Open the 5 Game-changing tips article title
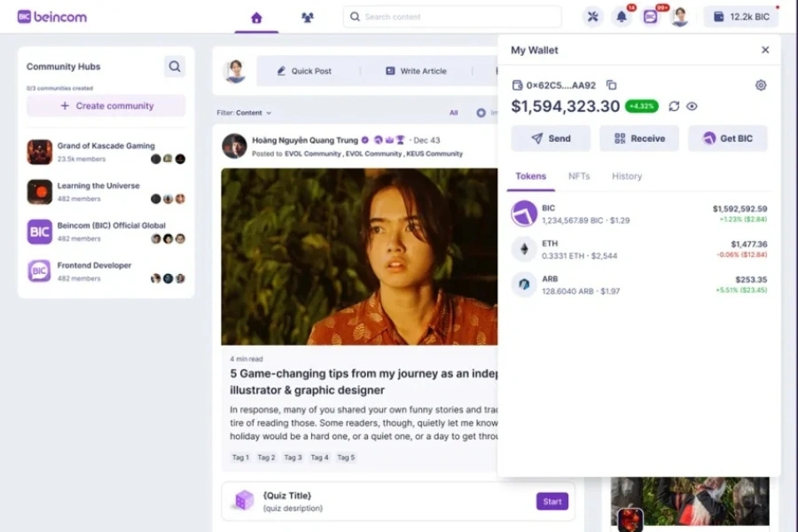The width and height of the screenshot is (798, 532). pyautogui.click(x=364, y=382)
